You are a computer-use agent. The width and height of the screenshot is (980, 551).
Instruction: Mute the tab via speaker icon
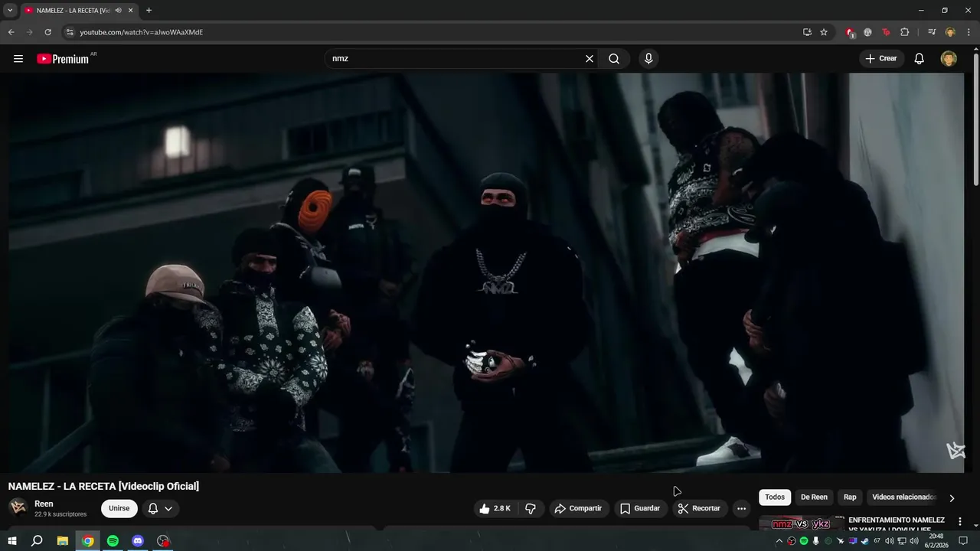click(x=118, y=11)
